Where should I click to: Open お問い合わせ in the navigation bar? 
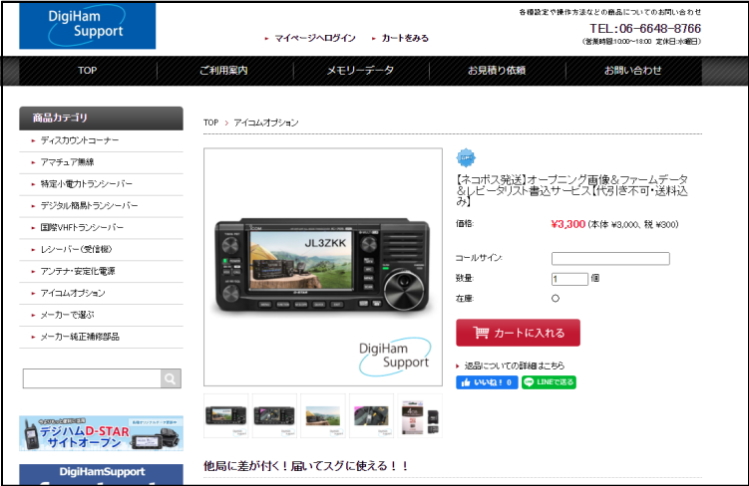pos(633,71)
